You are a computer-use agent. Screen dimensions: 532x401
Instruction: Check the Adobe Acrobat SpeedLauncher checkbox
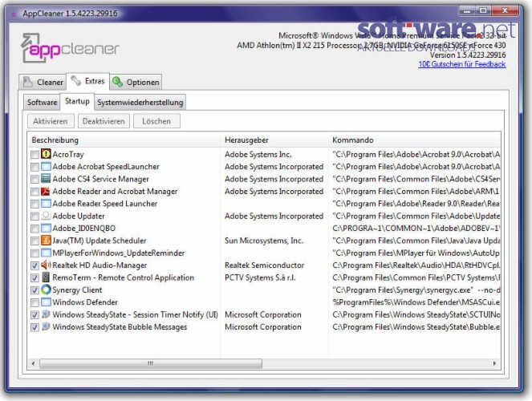pos(35,167)
